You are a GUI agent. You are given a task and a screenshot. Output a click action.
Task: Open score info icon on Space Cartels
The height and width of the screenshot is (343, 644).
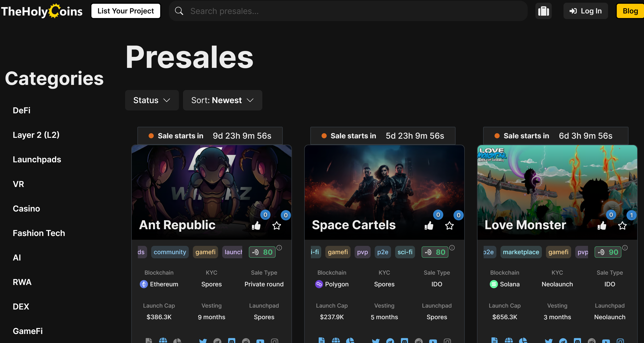point(452,248)
